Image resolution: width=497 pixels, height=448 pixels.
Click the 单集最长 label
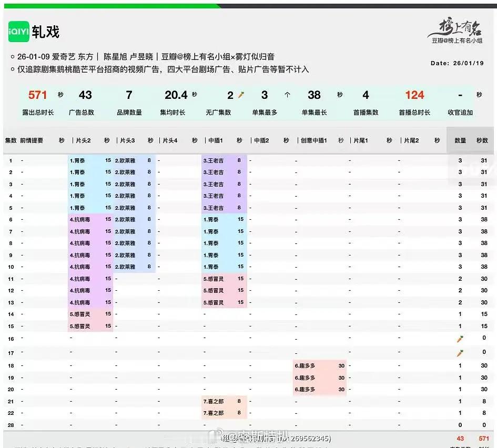(314, 113)
